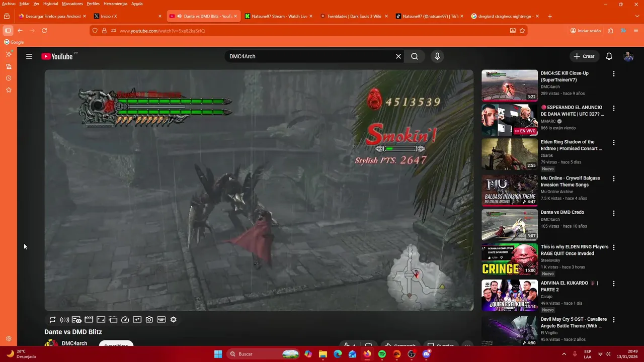Switch to Natsune97 Stream tab
The height and width of the screenshot is (362, 644).
(x=279, y=16)
